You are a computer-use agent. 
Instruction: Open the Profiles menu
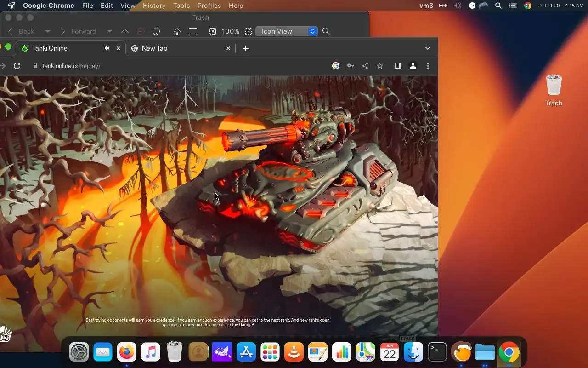click(x=209, y=6)
